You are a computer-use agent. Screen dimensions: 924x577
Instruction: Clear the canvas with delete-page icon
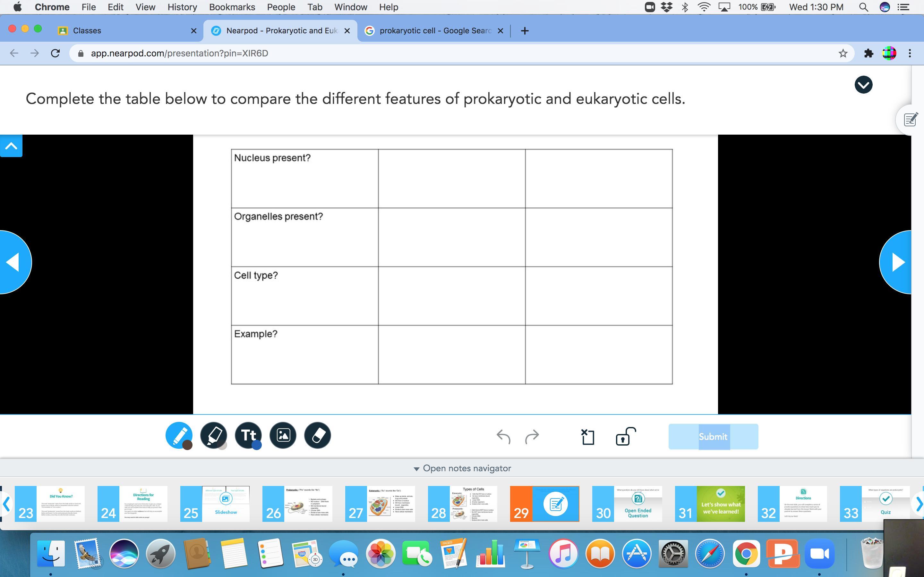pyautogui.click(x=588, y=437)
